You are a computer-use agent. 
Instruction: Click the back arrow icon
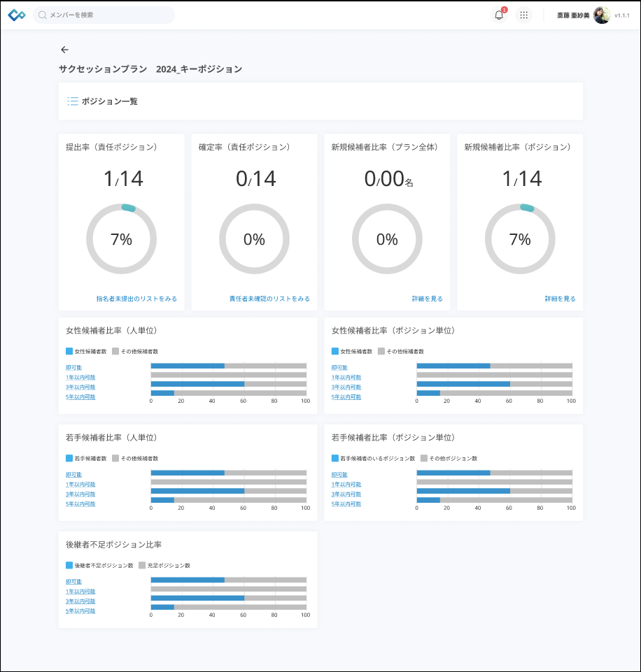[64, 50]
